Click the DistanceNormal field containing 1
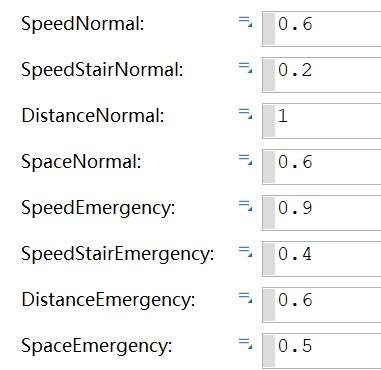The width and height of the screenshot is (381, 370). click(322, 121)
